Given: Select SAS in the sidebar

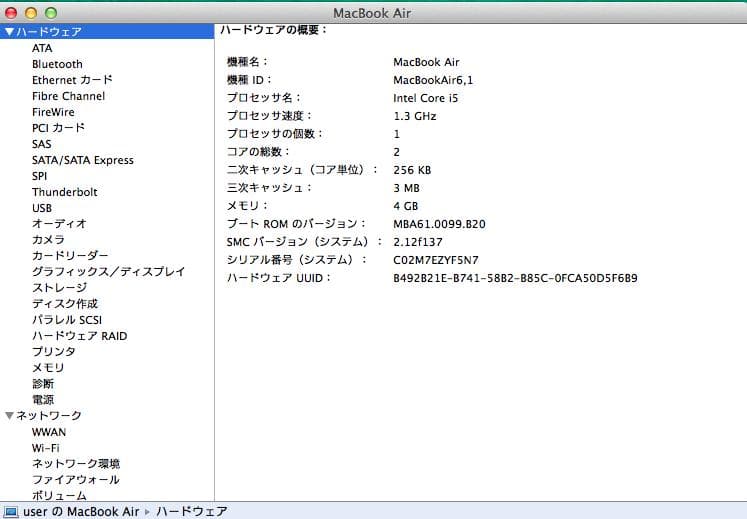Looking at the screenshot, I should click(x=41, y=144).
